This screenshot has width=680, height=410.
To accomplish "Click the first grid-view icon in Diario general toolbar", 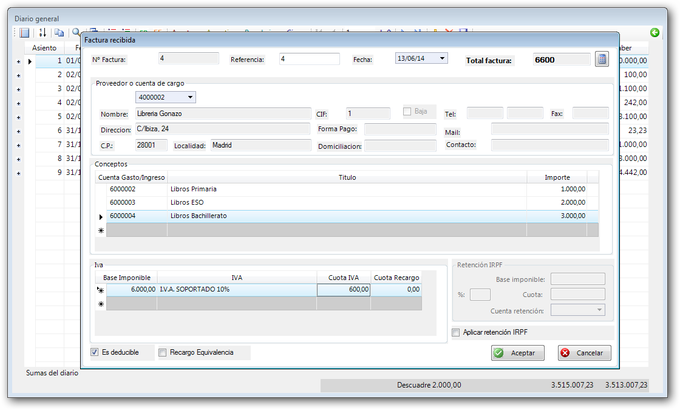I will [x=24, y=33].
